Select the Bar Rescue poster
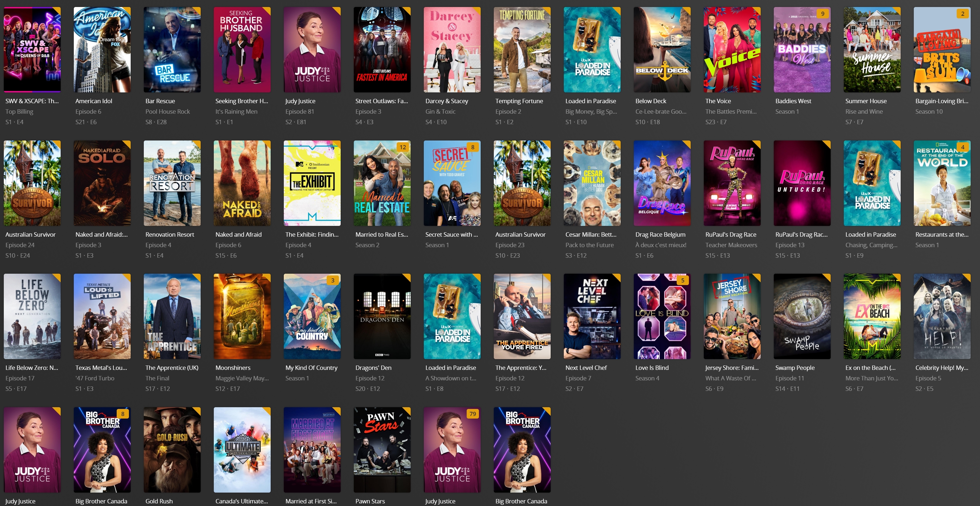980x506 pixels. click(172, 50)
